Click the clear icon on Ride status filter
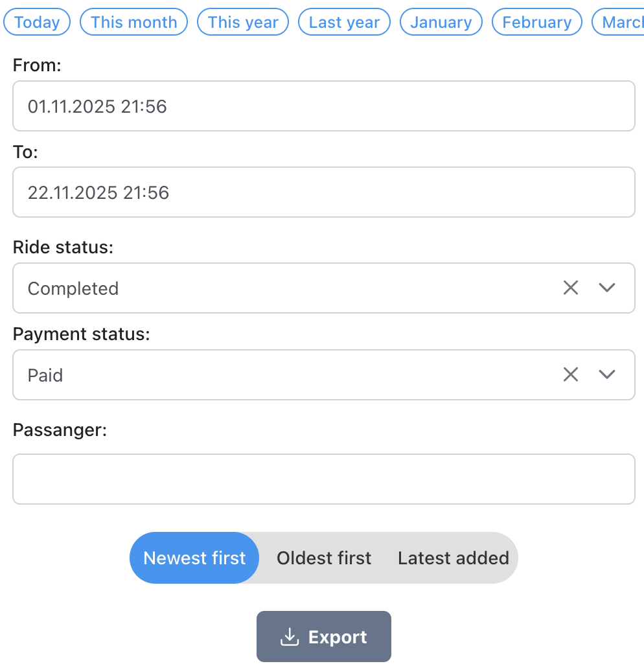This screenshot has height=666, width=644. click(570, 288)
